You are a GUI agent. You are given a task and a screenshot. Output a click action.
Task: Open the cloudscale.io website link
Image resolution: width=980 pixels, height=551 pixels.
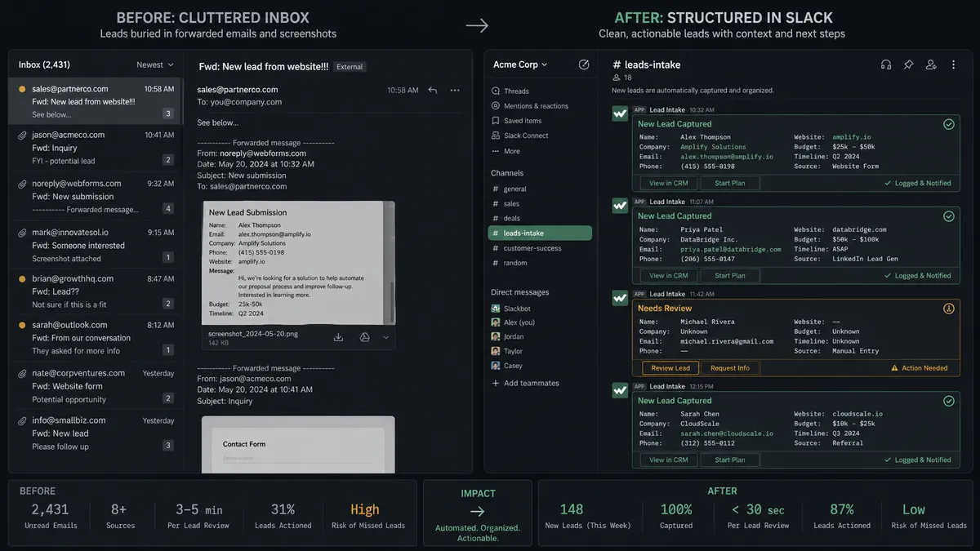tap(857, 414)
